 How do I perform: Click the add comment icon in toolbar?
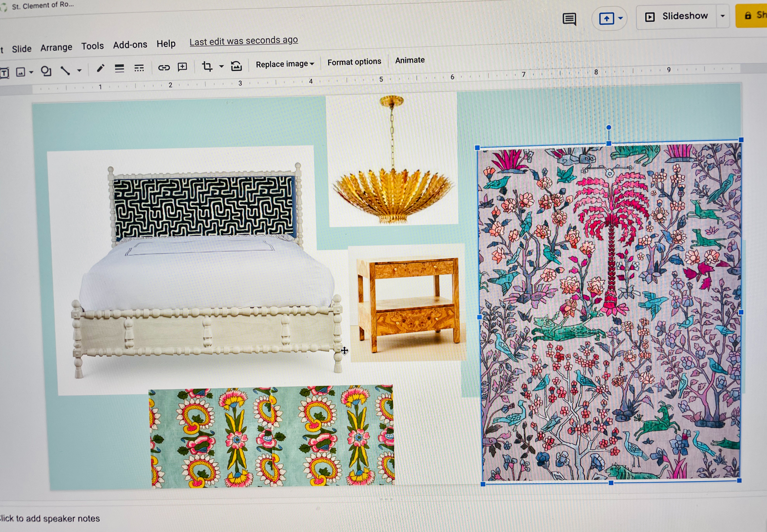tap(183, 67)
